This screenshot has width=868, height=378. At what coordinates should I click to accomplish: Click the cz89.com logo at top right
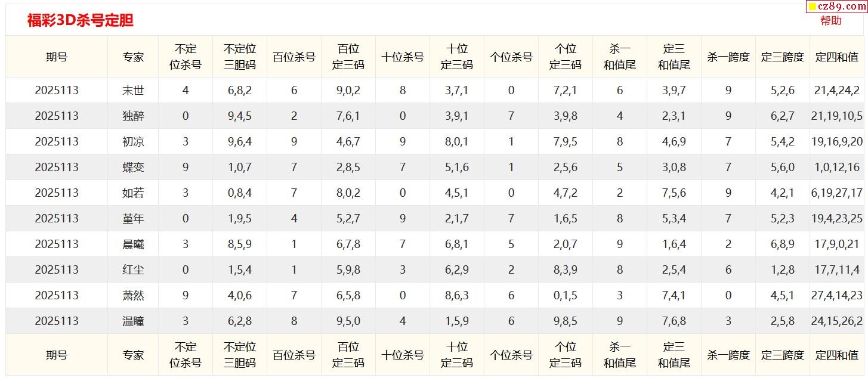point(836,7)
